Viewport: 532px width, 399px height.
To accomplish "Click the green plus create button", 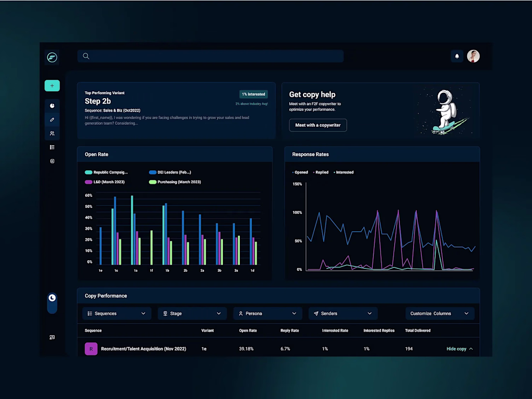I will [x=52, y=86].
